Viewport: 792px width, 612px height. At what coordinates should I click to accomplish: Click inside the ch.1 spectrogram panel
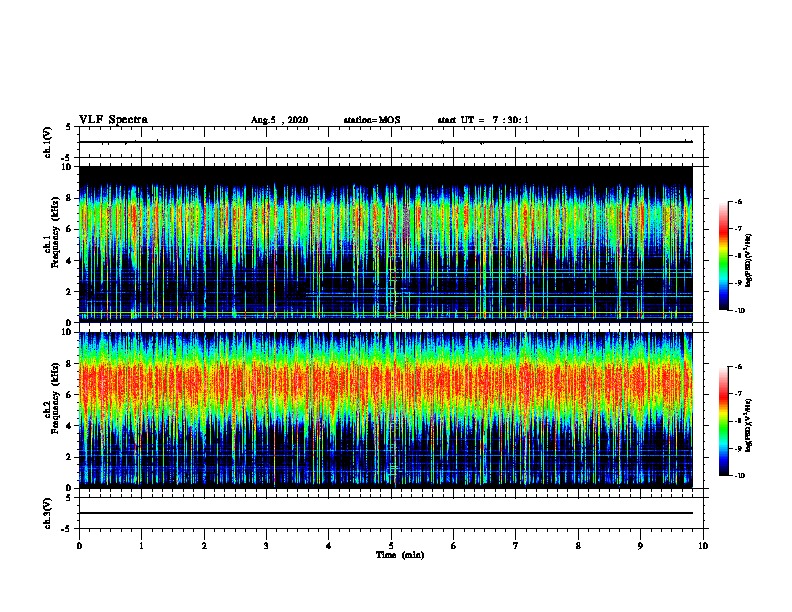pyautogui.click(x=385, y=244)
